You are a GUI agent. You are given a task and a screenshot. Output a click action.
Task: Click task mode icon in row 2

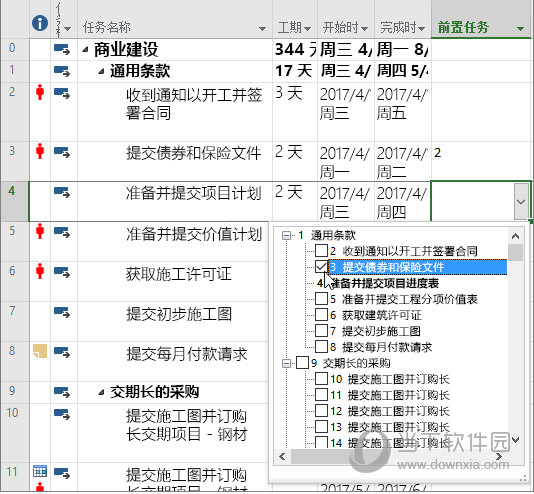pos(62,93)
